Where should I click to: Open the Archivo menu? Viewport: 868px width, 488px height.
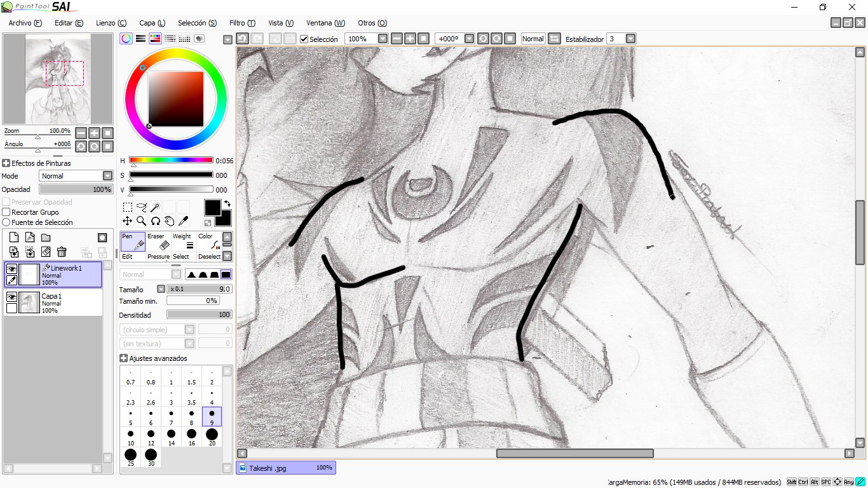25,23
